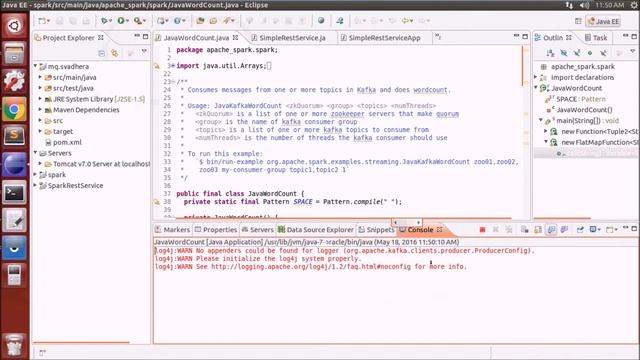Screen dimensions: 640x360
Task: Click the Back navigation arrow icon
Action: (405, 20)
